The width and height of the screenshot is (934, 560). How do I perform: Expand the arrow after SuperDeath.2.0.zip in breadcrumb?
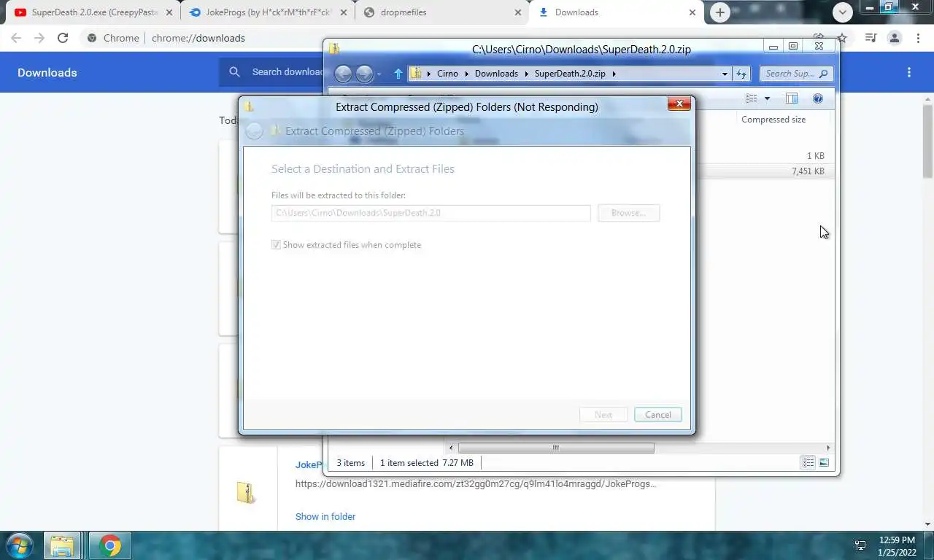point(614,74)
